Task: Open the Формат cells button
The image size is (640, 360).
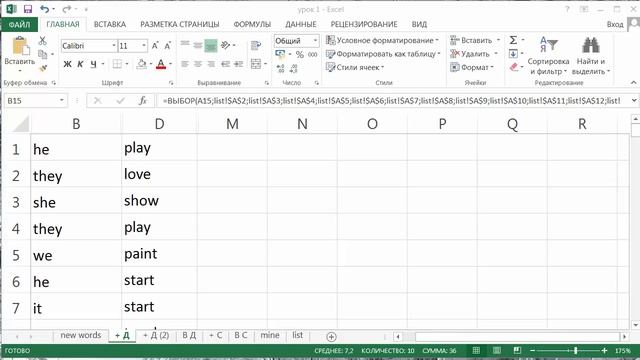Action: pos(472,67)
